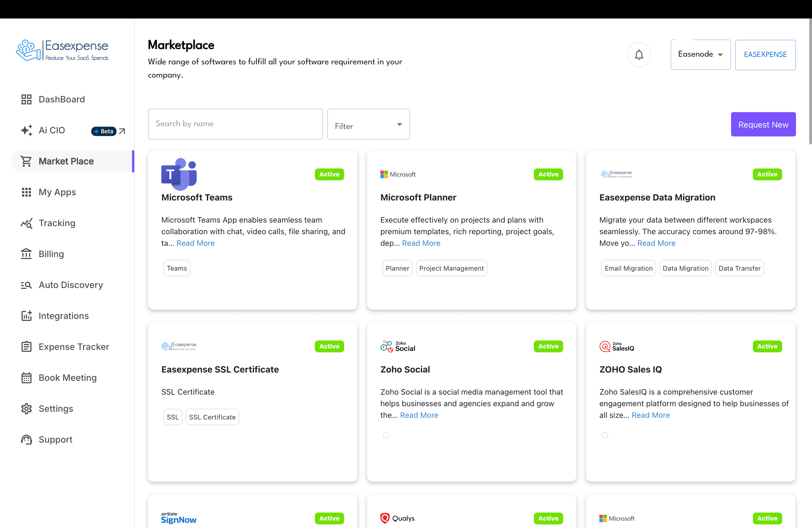
Task: Click the EASEXPENSE button
Action: click(x=765, y=55)
